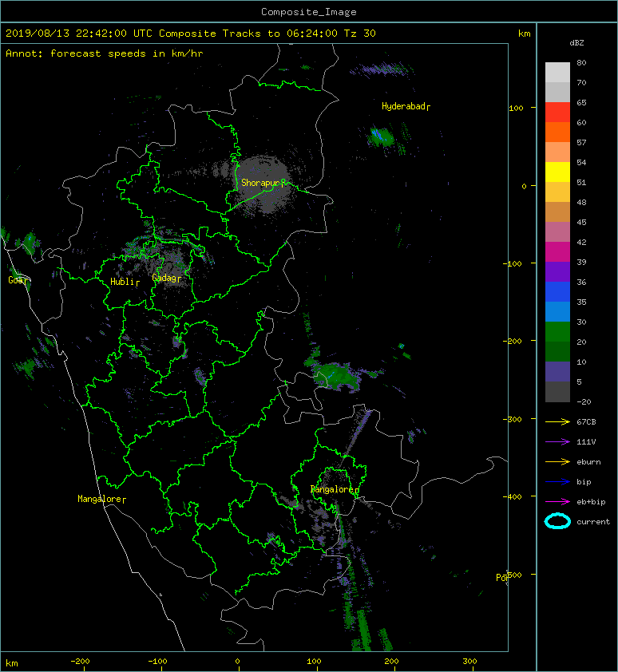Select the dark green 20 dBZ color band
Screen dimensions: 618x672
click(x=557, y=351)
